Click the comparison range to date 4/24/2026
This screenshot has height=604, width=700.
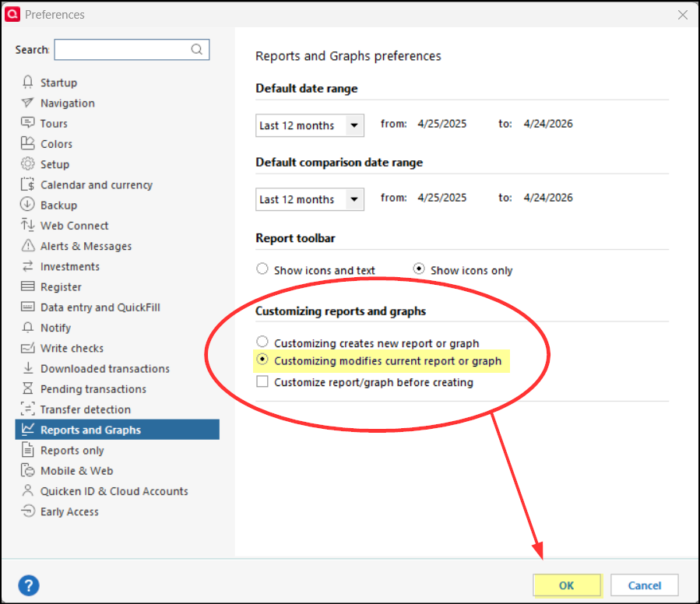[548, 198]
